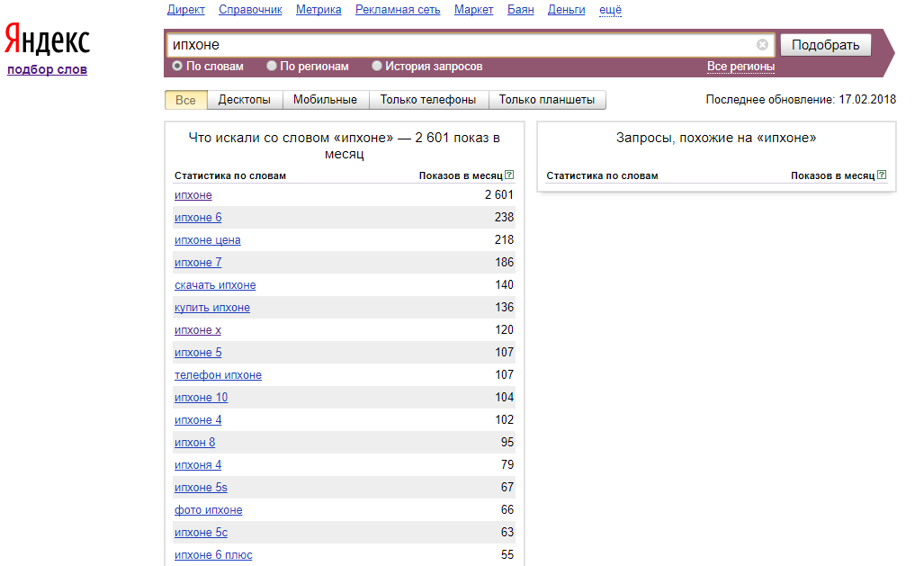Screen dimensions: 924x566
Task: Open the ипхон 8 keyword link
Action: (195, 442)
